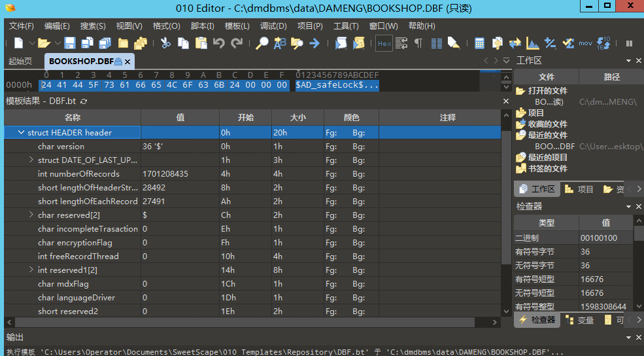Toggle the Hex edit mode button
The height and width of the screenshot is (356, 644).
click(384, 43)
